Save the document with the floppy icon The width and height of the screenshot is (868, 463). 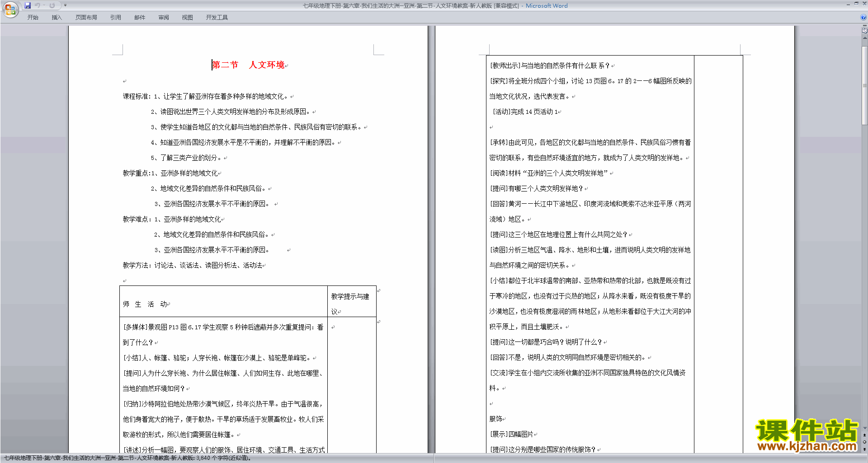pos(28,5)
